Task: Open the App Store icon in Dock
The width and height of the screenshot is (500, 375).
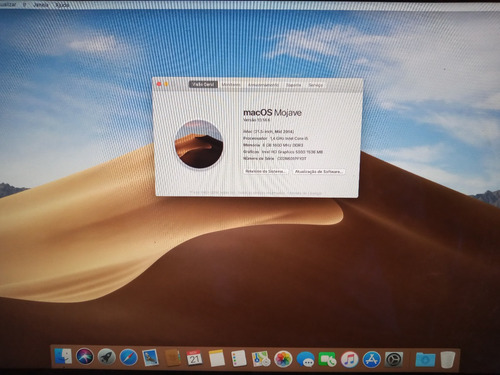Action: point(372,360)
